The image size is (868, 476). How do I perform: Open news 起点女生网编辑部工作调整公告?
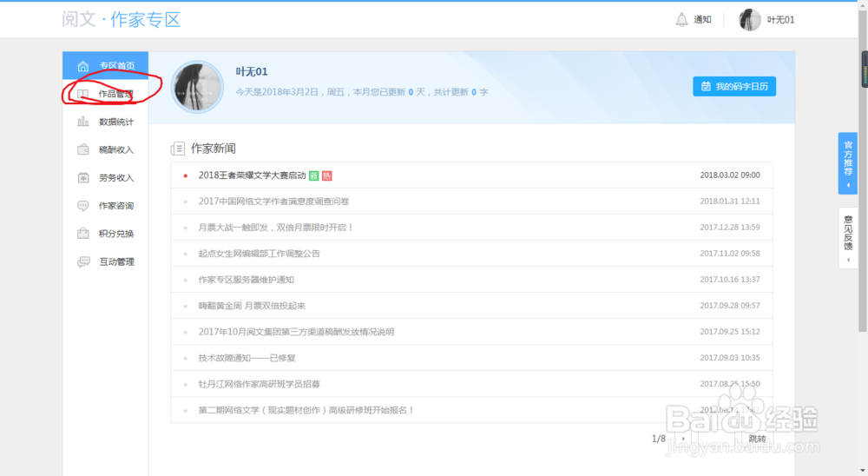coord(259,254)
